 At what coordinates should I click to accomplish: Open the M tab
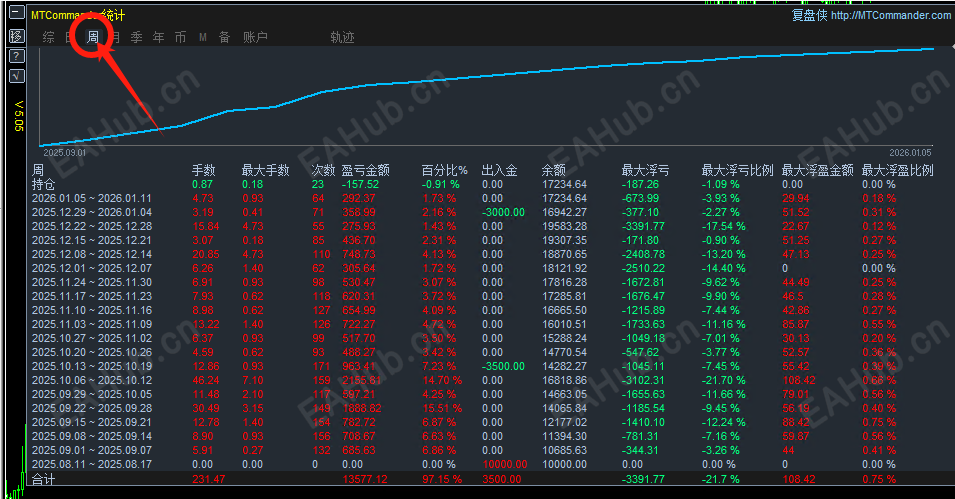point(203,37)
